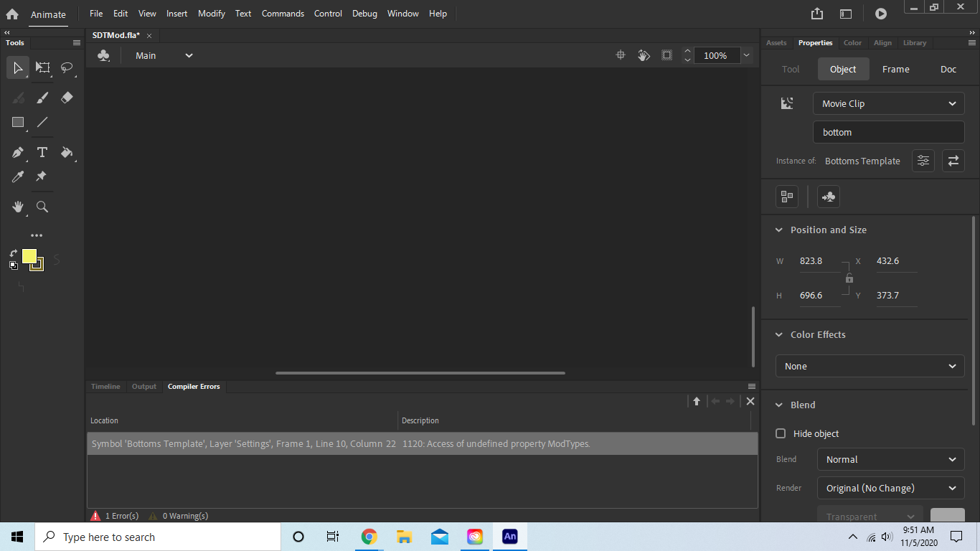Click the yellow fill color swatch
The image size is (980, 551).
click(29, 256)
